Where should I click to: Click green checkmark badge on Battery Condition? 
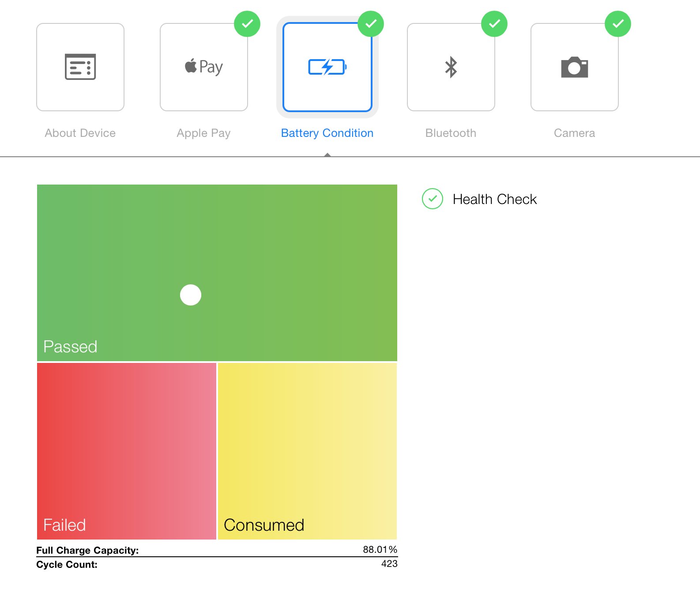pos(371,24)
